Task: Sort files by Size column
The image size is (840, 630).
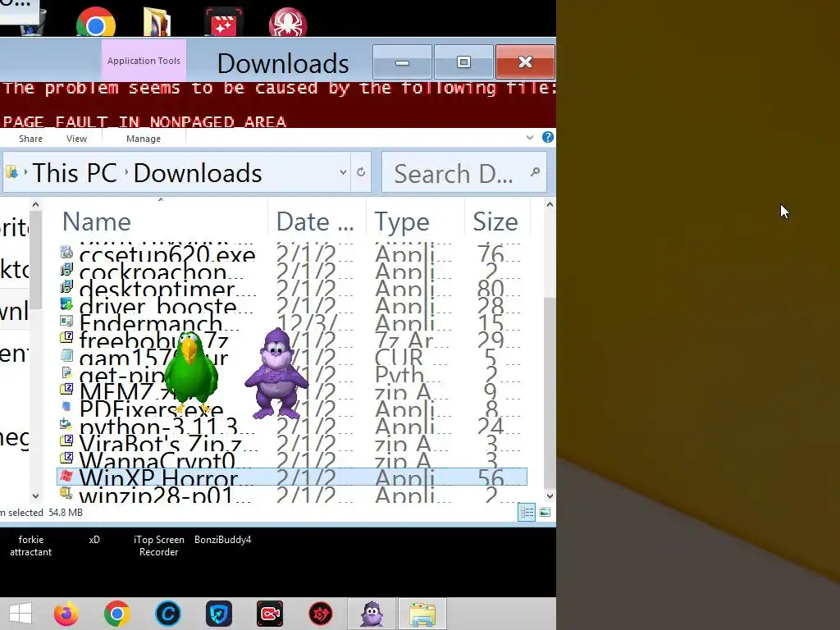Action: pyautogui.click(x=497, y=221)
